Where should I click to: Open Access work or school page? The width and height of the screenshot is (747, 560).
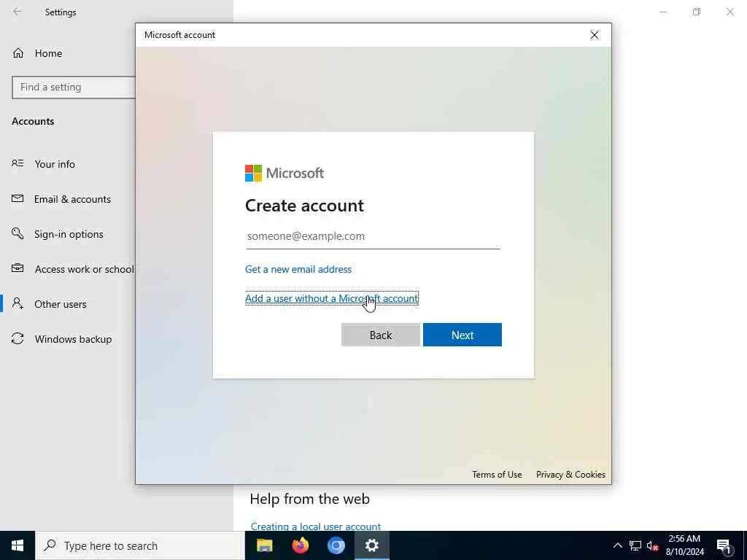[x=85, y=269]
